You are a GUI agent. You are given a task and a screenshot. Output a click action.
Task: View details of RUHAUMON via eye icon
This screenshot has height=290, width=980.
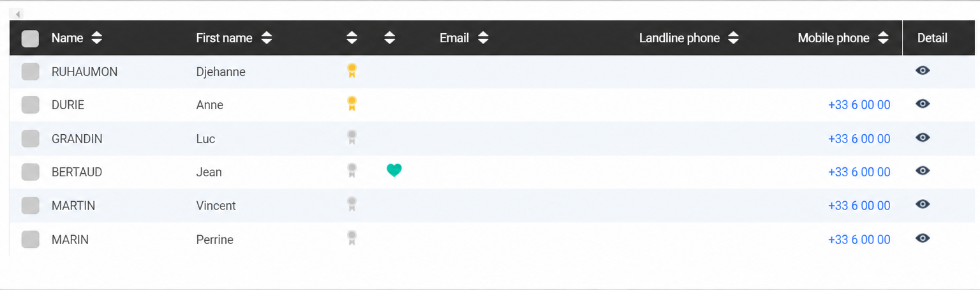(922, 70)
